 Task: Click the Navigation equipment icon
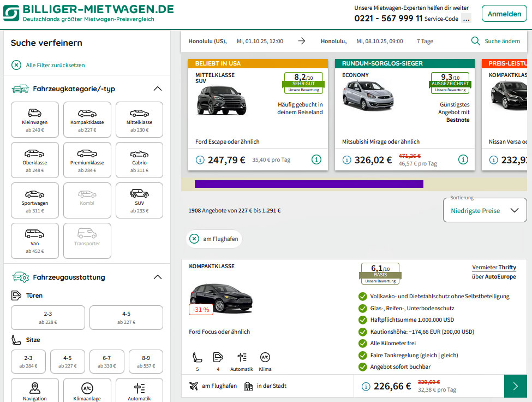coord(34,388)
